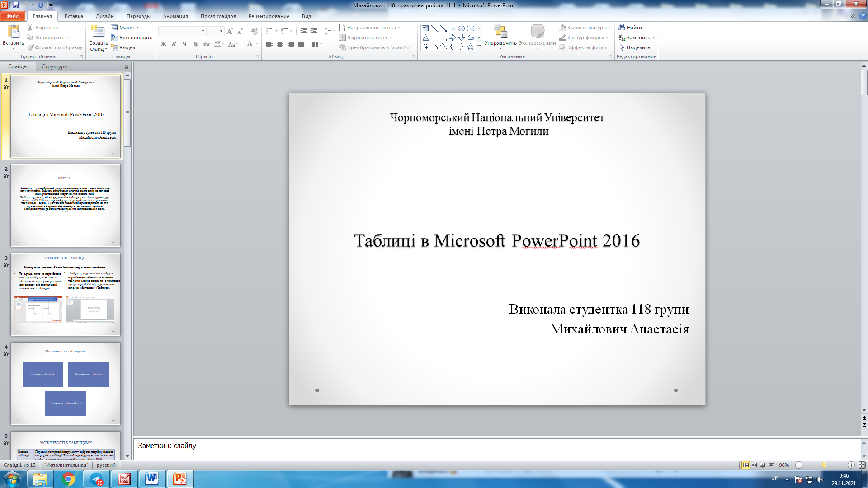
Task: Click the Paste (Вставить) clipboard icon
Action: click(14, 31)
